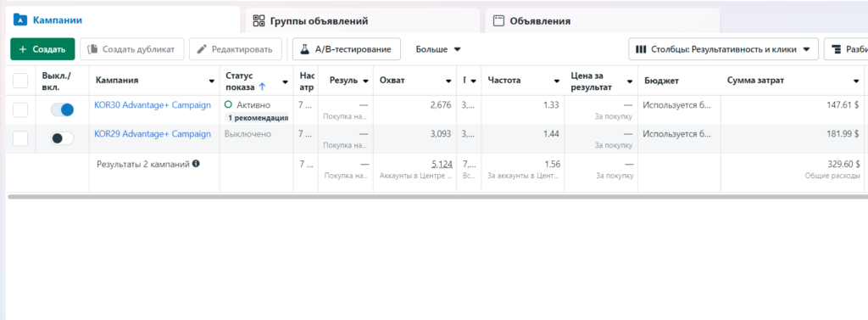
Task: Click Создать дубликат button
Action: (131, 49)
